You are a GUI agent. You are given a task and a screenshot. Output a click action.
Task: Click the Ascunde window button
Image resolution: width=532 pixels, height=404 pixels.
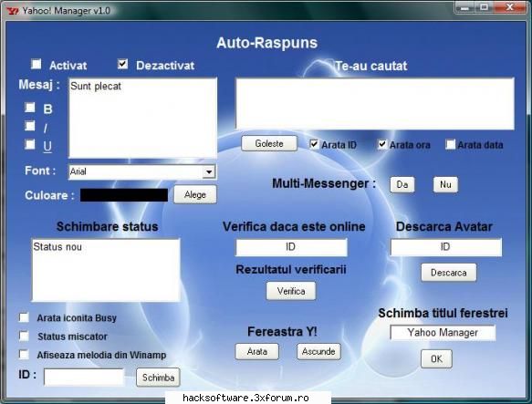(x=318, y=351)
